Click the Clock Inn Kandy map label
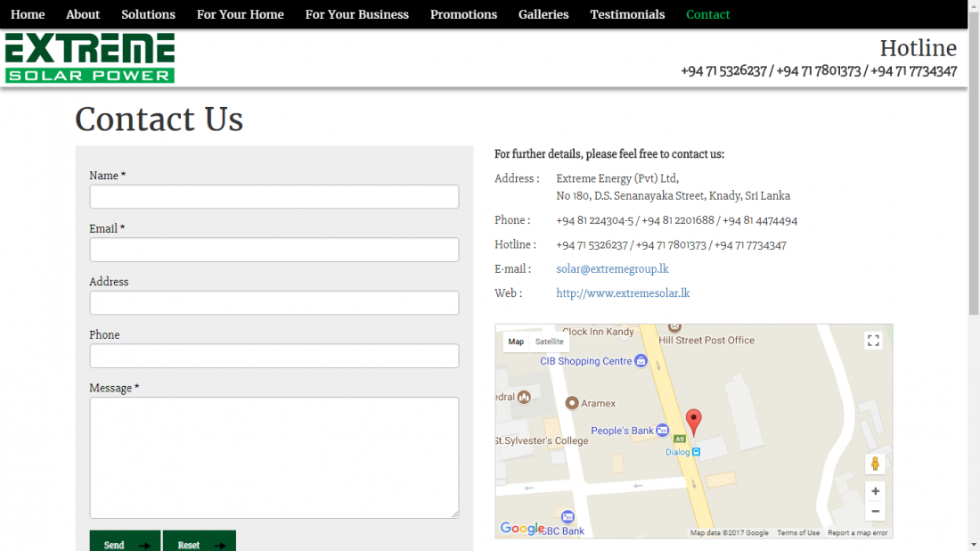Viewport: 980px width, 551px height. tap(598, 332)
